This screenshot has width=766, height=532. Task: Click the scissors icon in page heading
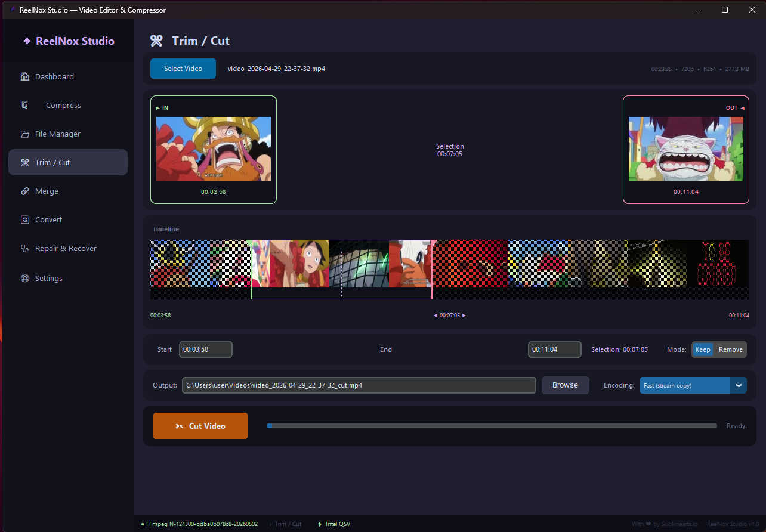[x=156, y=41]
